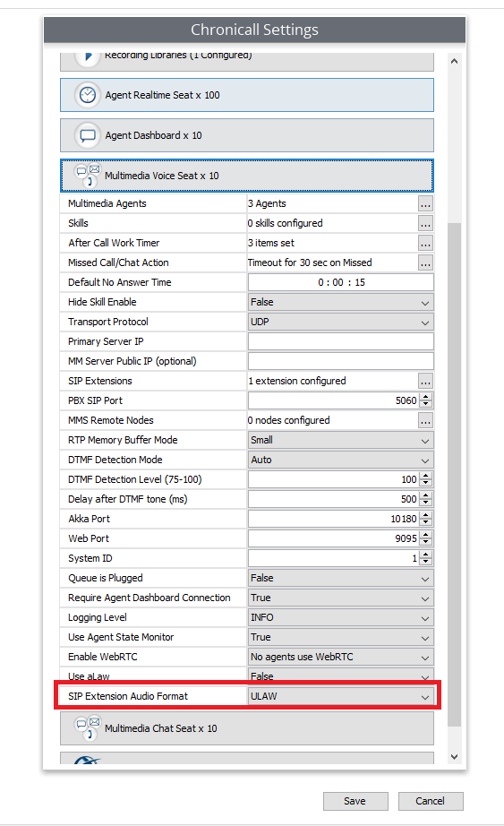
Task: Select 'Timeout for 30 sec on Missed'
Action: 310,262
